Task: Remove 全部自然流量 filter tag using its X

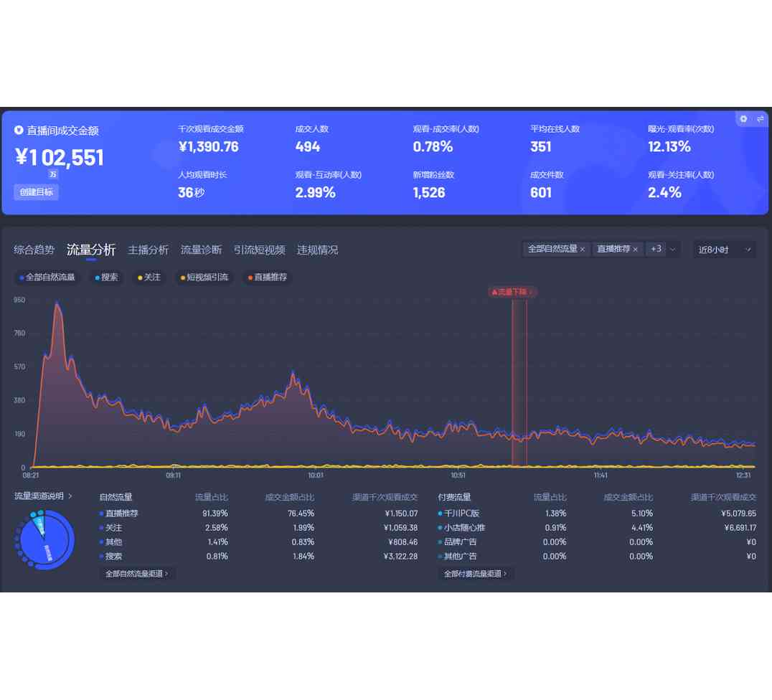Action: click(x=583, y=250)
